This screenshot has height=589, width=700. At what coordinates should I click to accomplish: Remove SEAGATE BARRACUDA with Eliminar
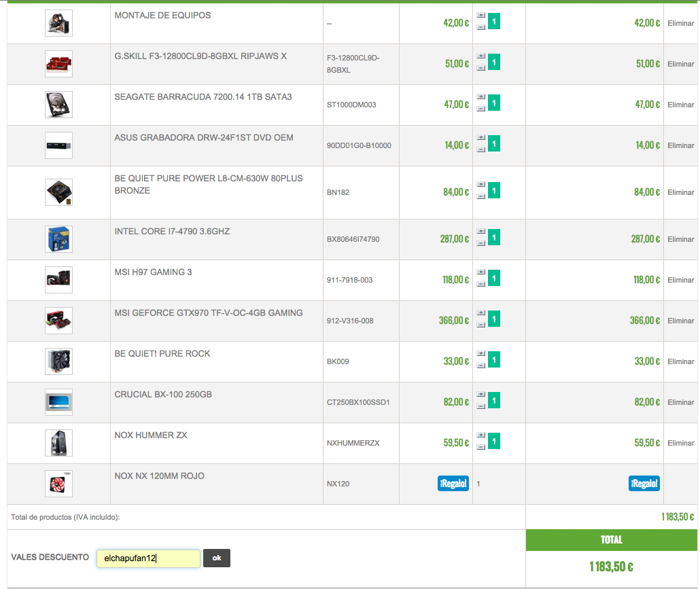pos(681,105)
